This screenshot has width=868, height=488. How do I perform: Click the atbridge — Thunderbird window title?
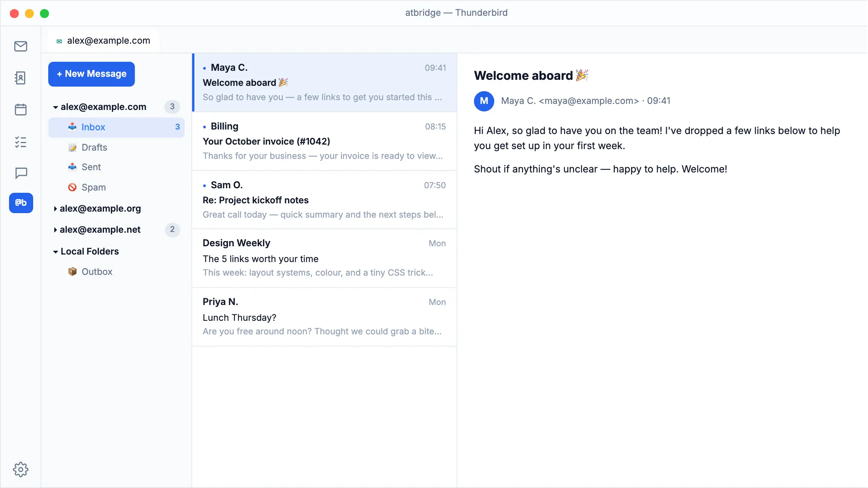[456, 13]
